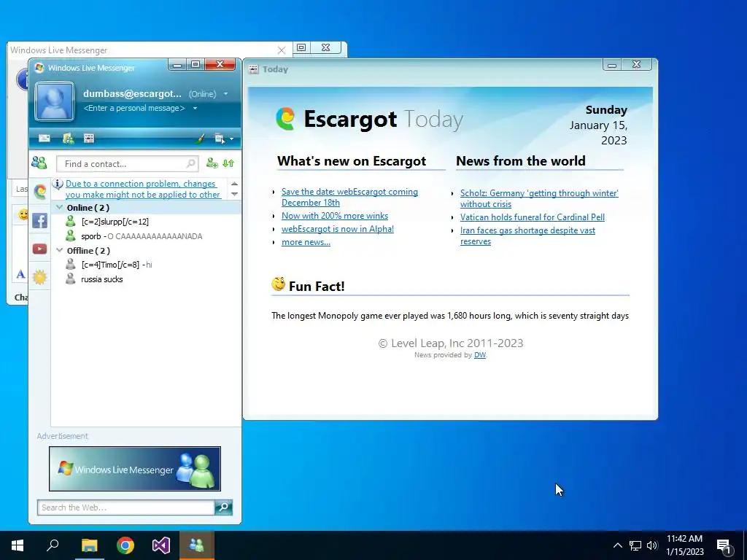Click the sort contact list arrows icon

click(228, 163)
